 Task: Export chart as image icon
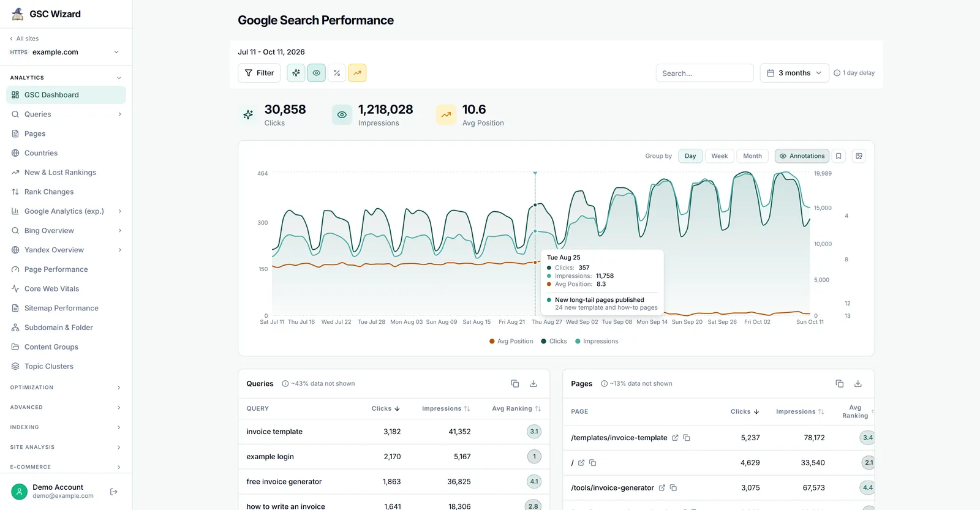pyautogui.click(x=859, y=156)
